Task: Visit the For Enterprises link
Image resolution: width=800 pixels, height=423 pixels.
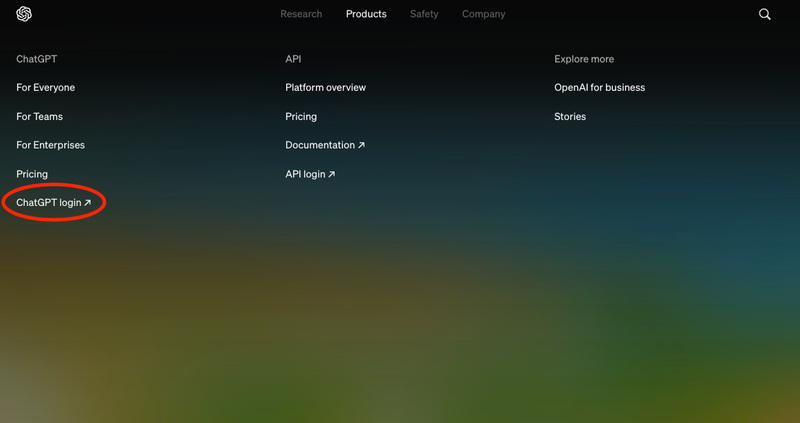Action: [x=51, y=145]
